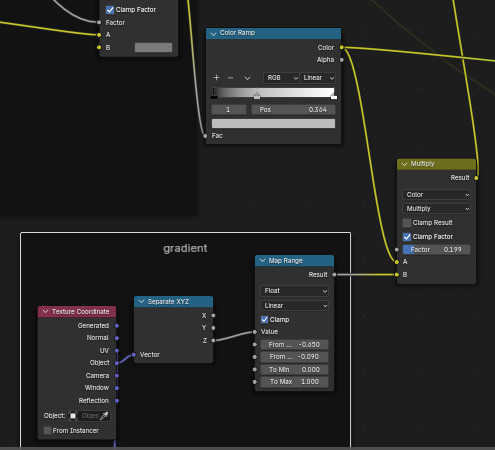This screenshot has width=495, height=450.
Task: Click the Object selector field
Action: [89, 416]
